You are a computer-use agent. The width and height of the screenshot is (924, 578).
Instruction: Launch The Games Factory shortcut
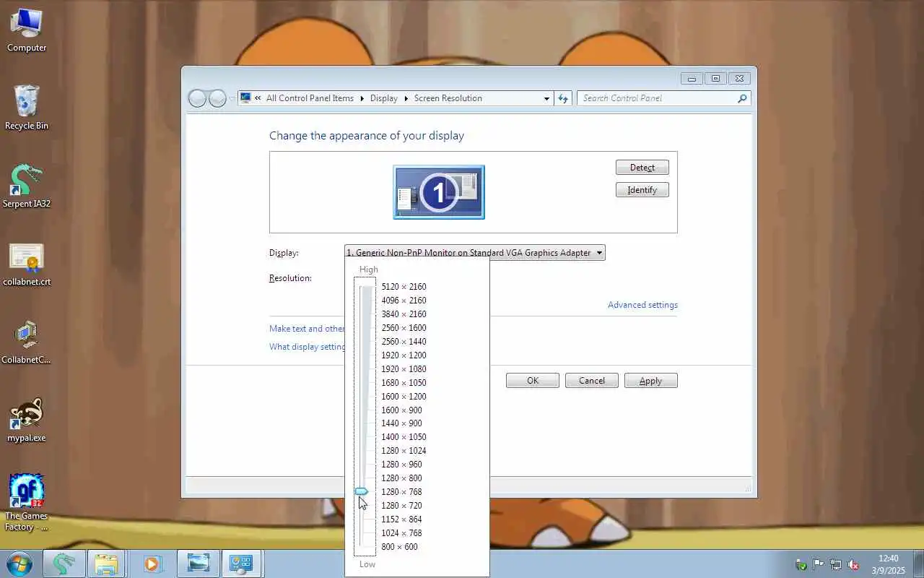coord(27,503)
